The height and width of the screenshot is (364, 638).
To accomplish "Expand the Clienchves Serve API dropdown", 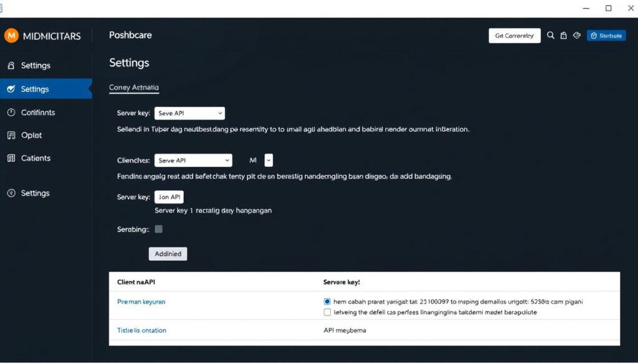I will coord(193,161).
